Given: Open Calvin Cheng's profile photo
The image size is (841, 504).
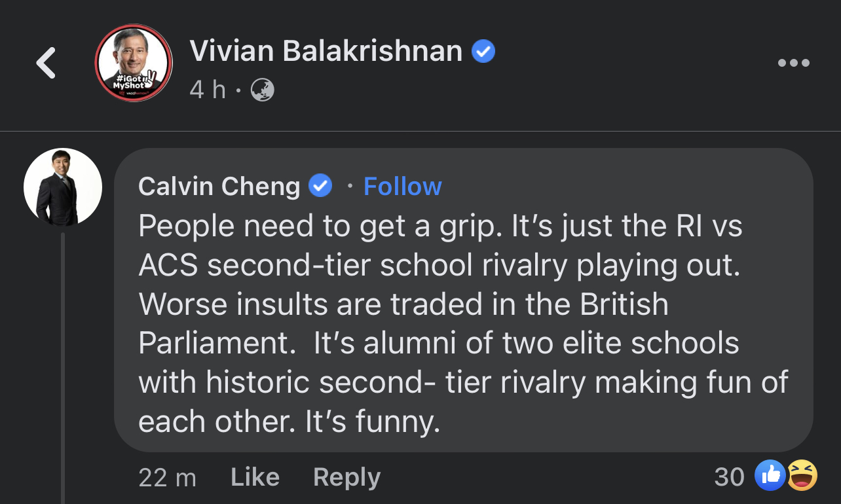Looking at the screenshot, I should tap(63, 187).
